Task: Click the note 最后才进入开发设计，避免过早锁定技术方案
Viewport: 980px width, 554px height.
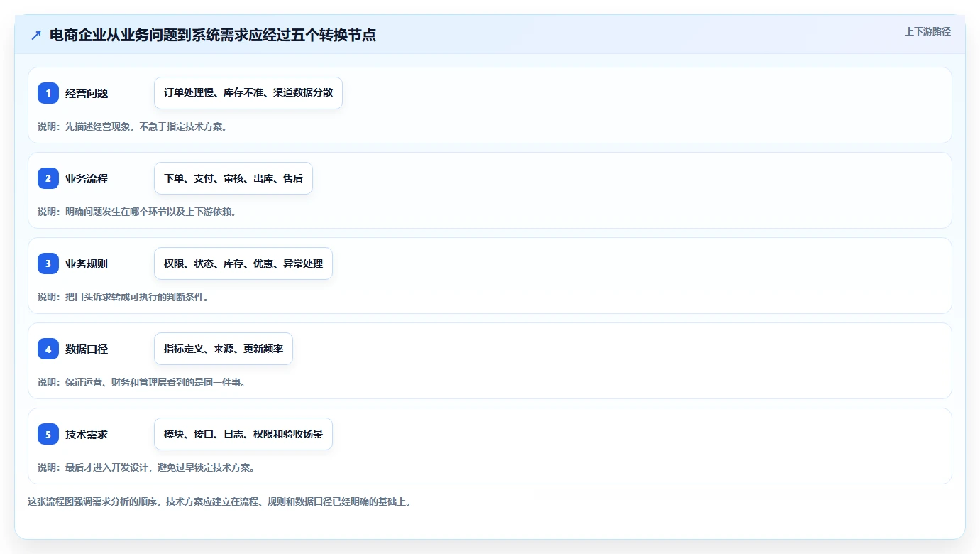Action: pos(160,467)
